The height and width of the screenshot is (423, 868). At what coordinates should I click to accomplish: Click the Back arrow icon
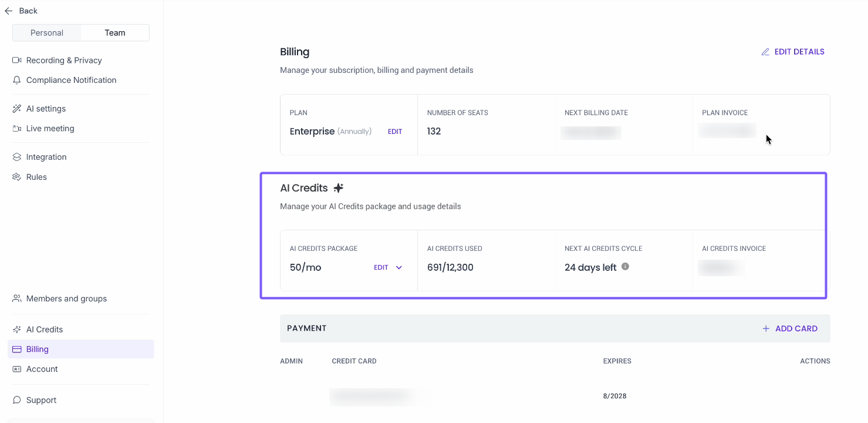click(x=9, y=11)
